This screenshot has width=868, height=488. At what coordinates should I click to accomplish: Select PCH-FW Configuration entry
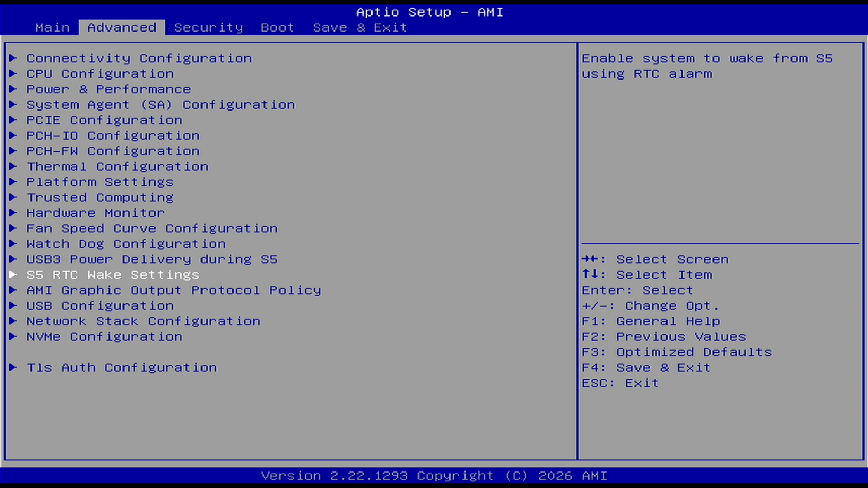pyautogui.click(x=113, y=151)
